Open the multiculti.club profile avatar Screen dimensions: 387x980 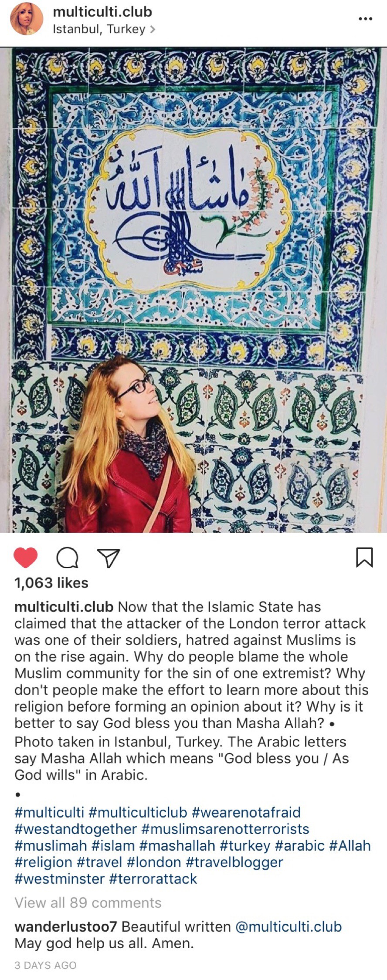pos(27,19)
